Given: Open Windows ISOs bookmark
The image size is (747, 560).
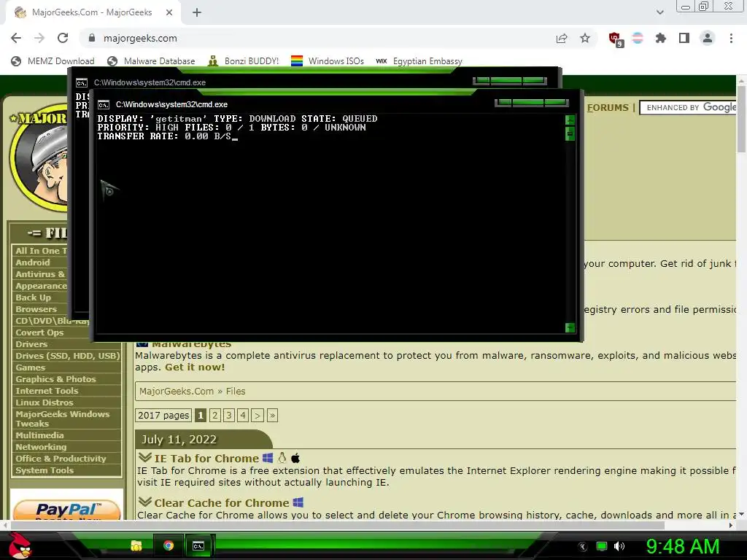Looking at the screenshot, I should tap(328, 61).
